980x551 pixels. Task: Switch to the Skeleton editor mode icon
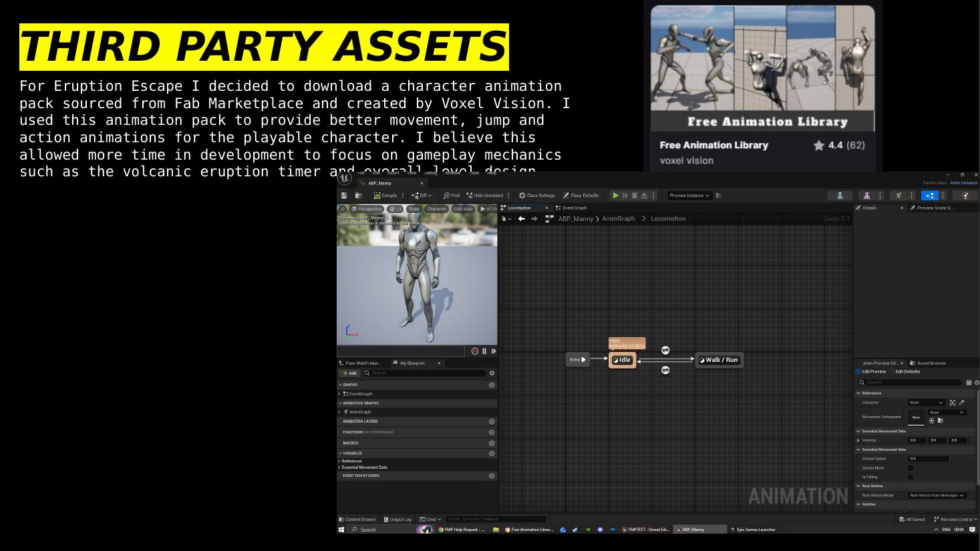[840, 196]
